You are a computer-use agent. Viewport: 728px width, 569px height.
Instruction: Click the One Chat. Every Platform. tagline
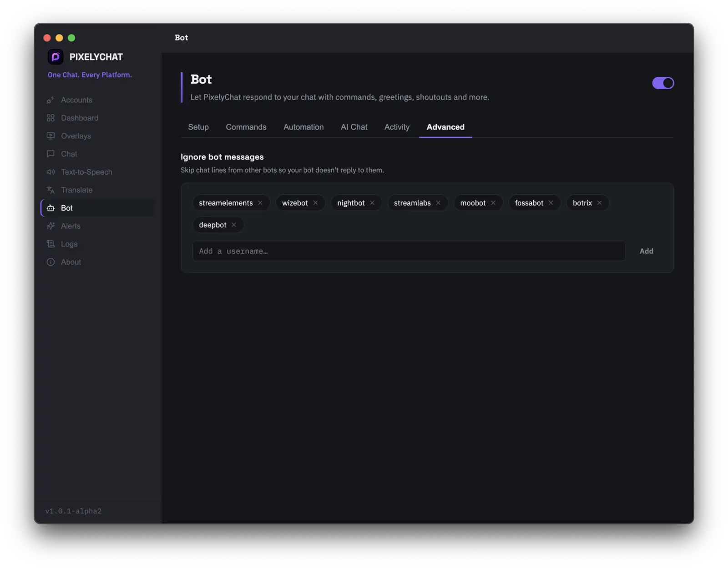tap(90, 75)
